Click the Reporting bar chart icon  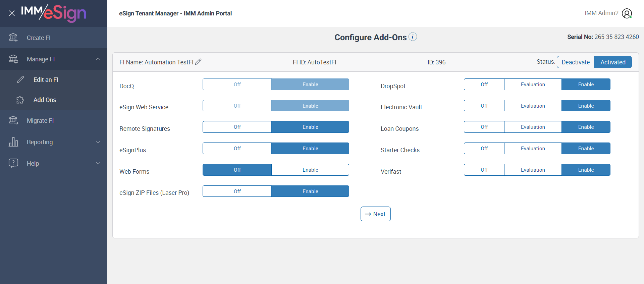(13, 142)
